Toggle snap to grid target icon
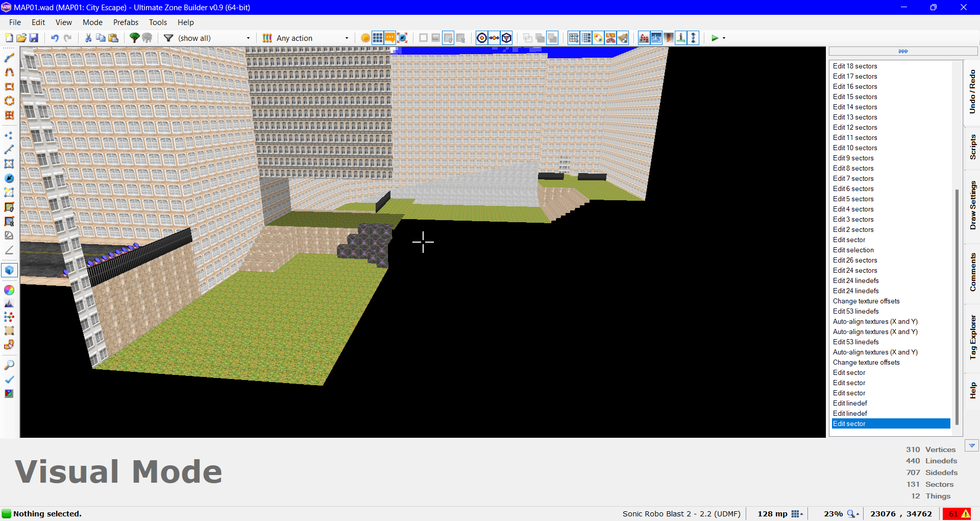The image size is (980, 521). [482, 38]
